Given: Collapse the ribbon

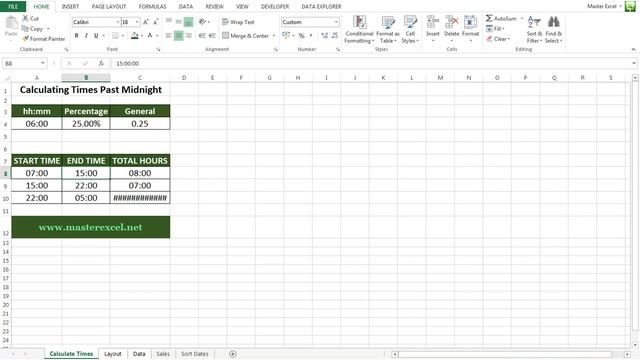Looking at the screenshot, I should coord(633,49).
